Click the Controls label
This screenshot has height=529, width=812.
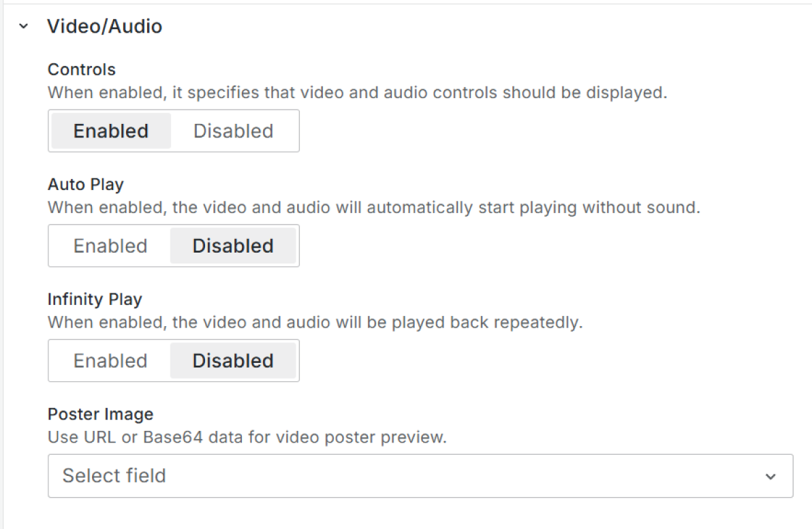tap(82, 69)
